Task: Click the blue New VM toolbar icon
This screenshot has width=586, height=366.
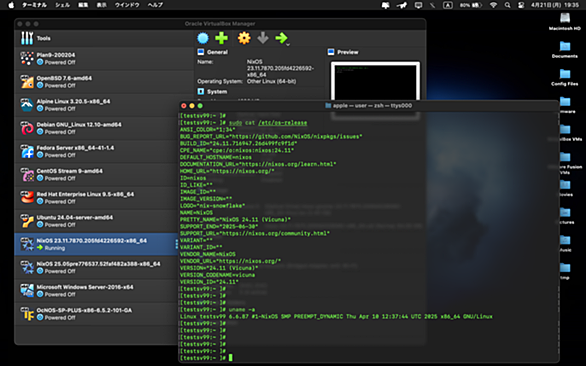Action: pos(203,38)
